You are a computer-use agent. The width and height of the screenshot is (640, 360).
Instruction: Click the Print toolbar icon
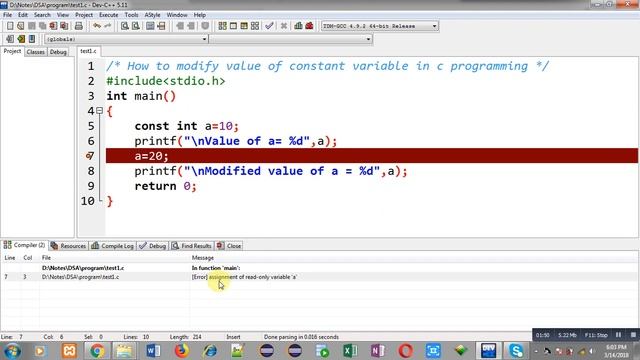click(79, 26)
